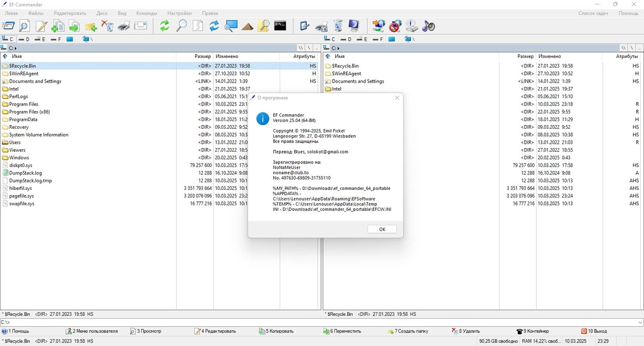
Task: Open the Команды menu
Action: click(147, 13)
